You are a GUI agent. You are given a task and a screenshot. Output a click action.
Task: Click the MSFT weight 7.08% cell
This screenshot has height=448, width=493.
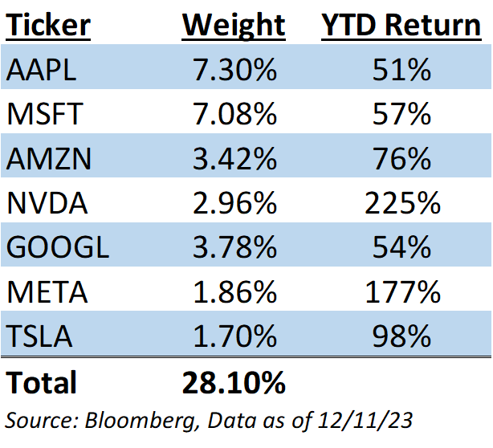234,115
